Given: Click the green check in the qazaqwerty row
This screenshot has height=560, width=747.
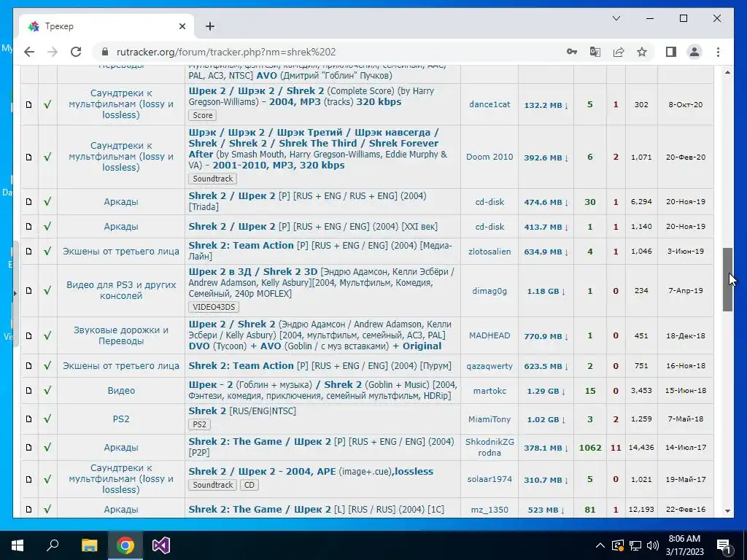Looking at the screenshot, I should (x=47, y=366).
